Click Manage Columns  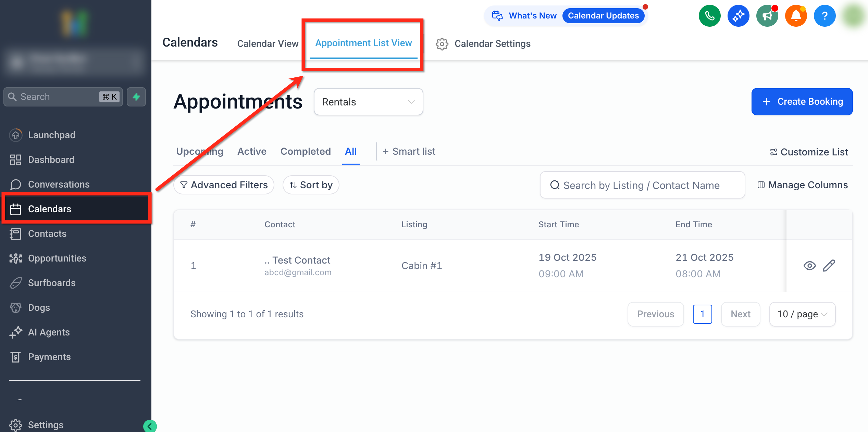(802, 185)
